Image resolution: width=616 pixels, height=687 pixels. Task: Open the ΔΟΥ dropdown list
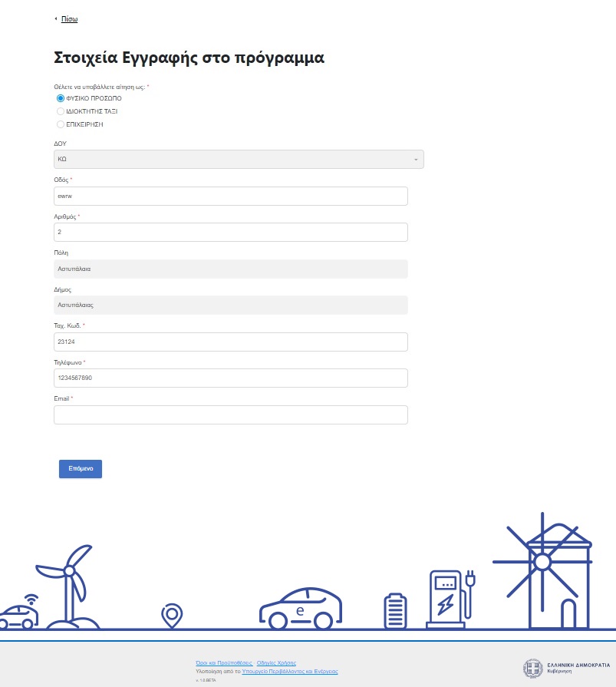click(239, 159)
